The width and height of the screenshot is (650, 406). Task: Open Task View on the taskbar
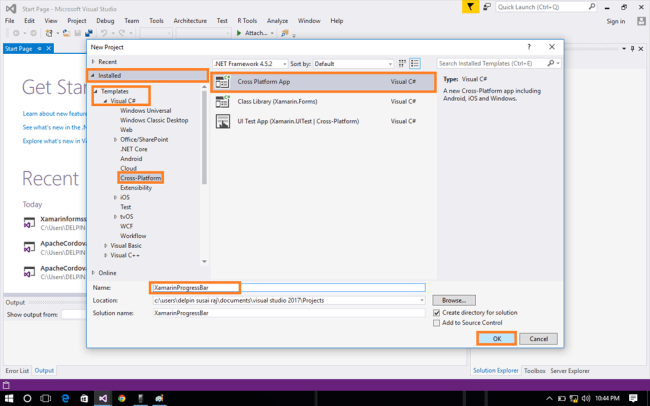[x=46, y=399]
